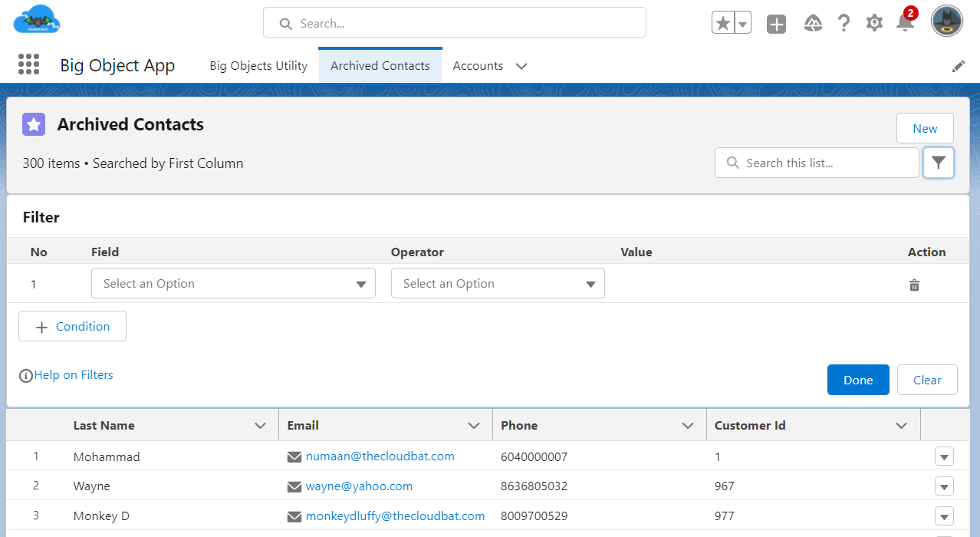This screenshot has width=980, height=537.
Task: Open the App Launcher grid icon
Action: (x=28, y=64)
